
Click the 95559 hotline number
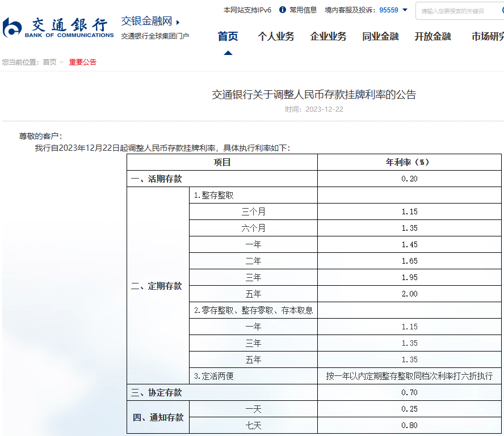coord(389,10)
